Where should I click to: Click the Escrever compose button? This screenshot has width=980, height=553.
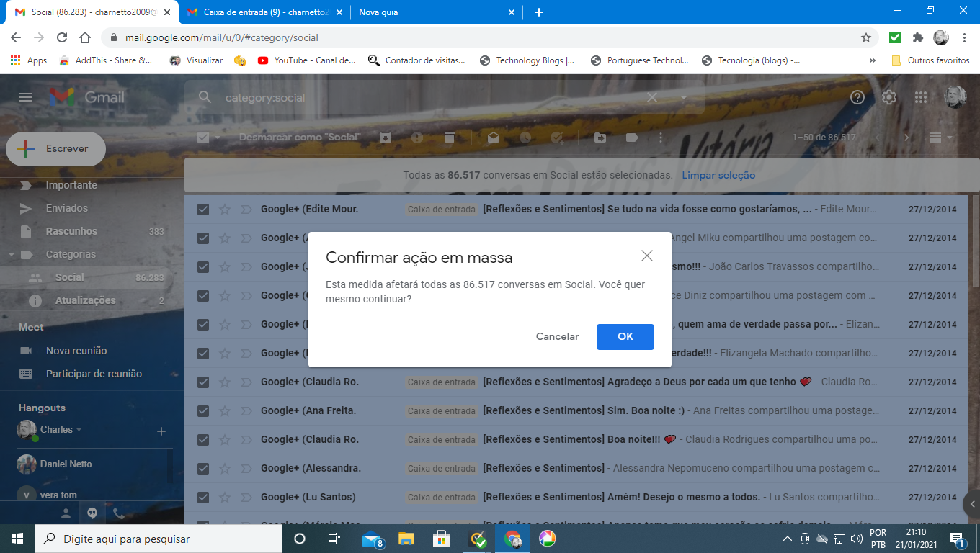pos(55,149)
